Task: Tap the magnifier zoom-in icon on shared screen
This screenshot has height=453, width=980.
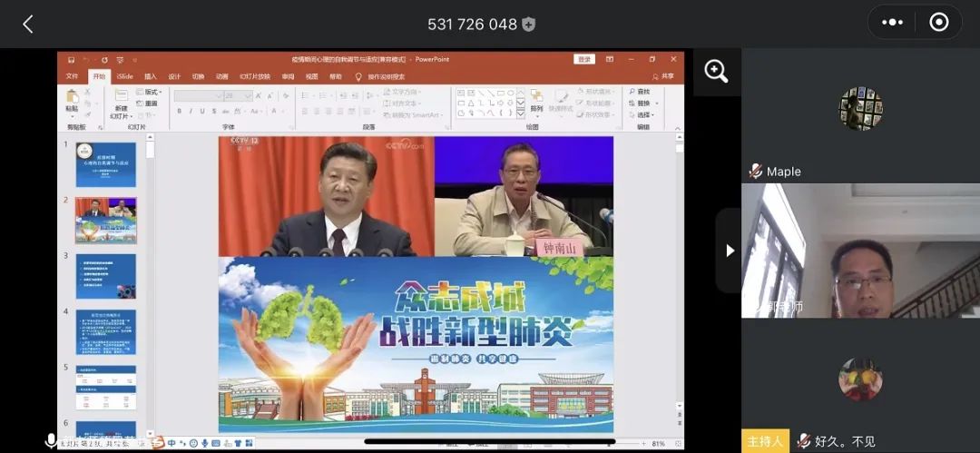Action: pos(716,72)
